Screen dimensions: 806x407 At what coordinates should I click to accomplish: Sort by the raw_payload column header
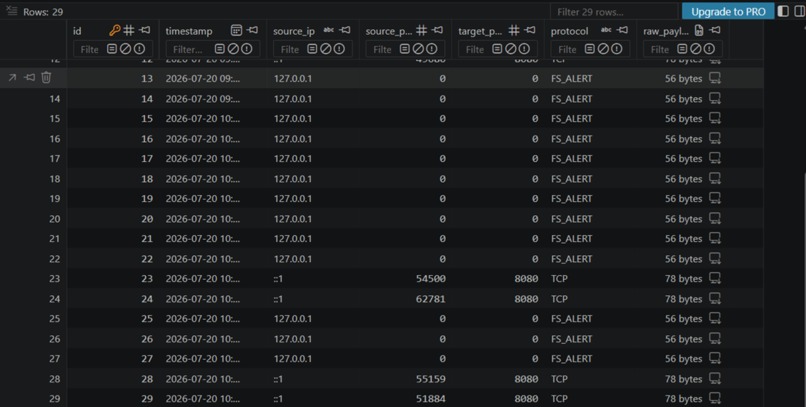666,31
